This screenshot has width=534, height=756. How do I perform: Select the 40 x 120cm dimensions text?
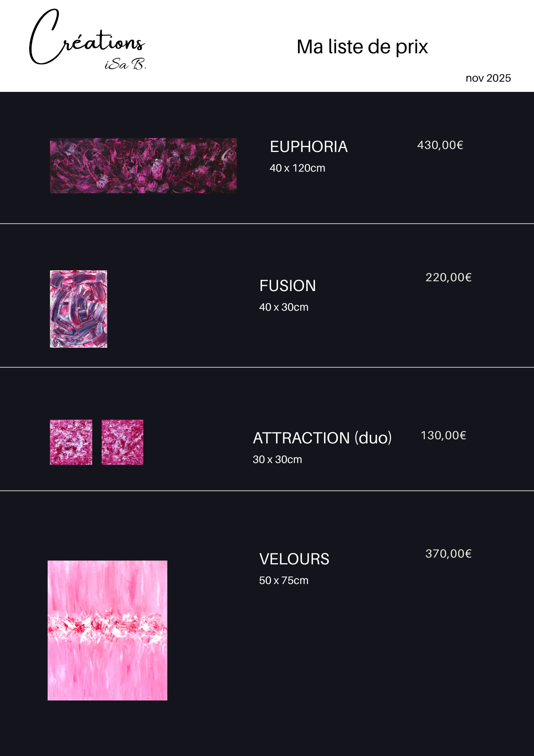click(x=297, y=168)
